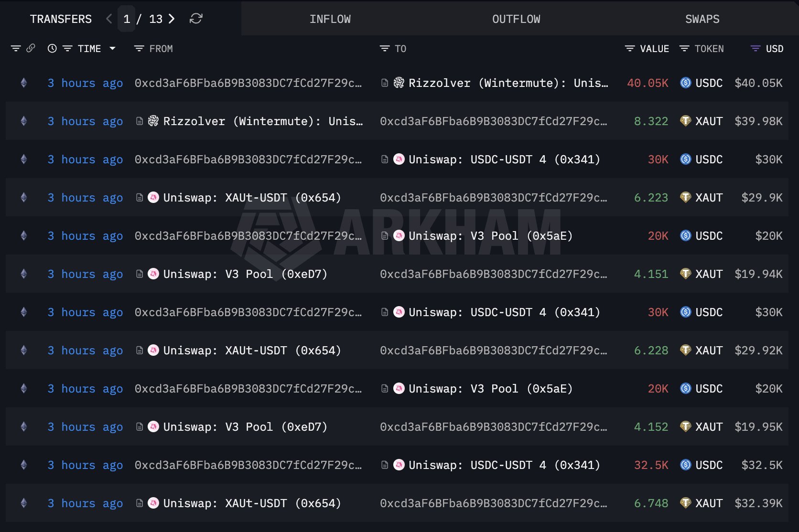
Task: Click the XAUT token label in the 6.228 row
Action: point(709,351)
